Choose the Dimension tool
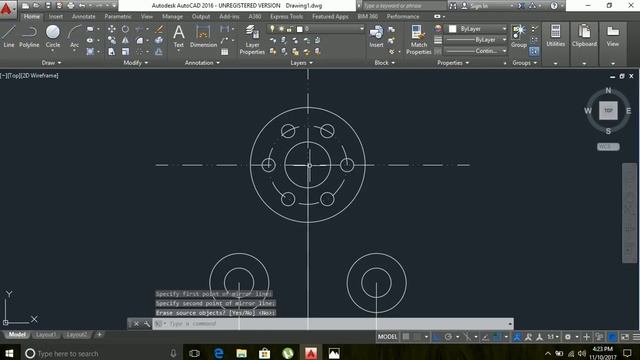 click(x=203, y=36)
